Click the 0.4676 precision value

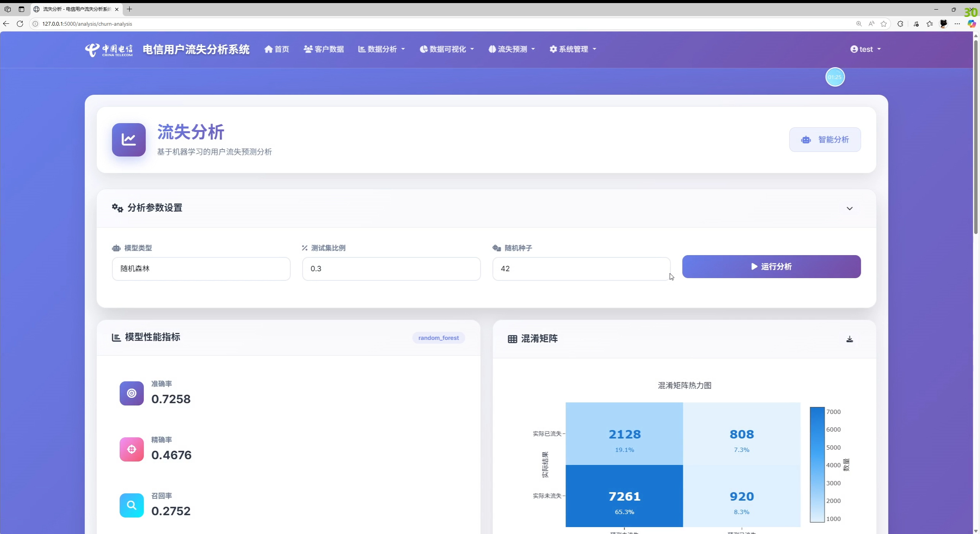171,455
